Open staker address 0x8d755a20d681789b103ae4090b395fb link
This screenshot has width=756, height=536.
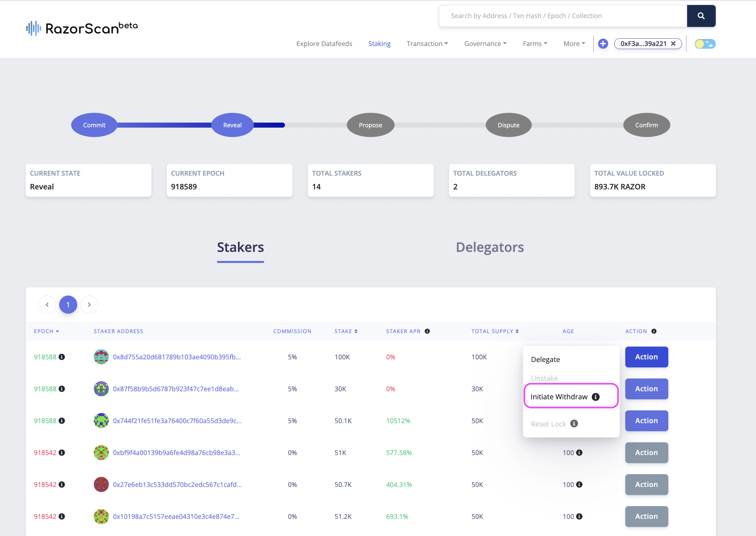tap(177, 357)
